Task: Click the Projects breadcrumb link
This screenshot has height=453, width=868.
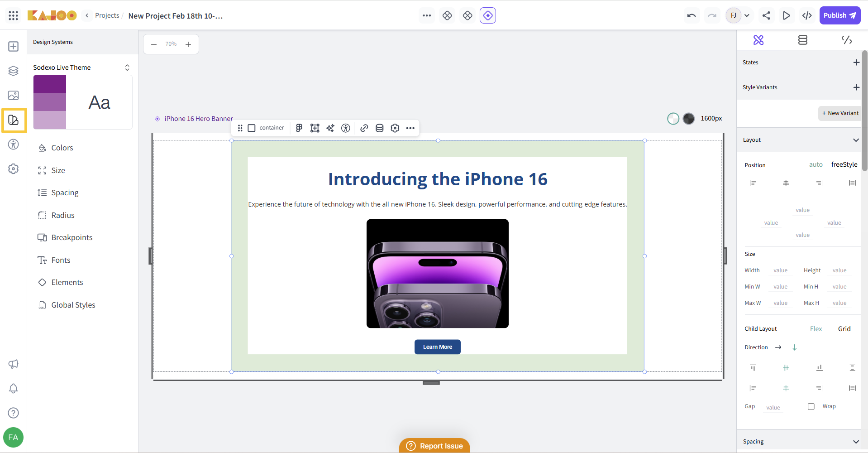Action: [x=107, y=15]
